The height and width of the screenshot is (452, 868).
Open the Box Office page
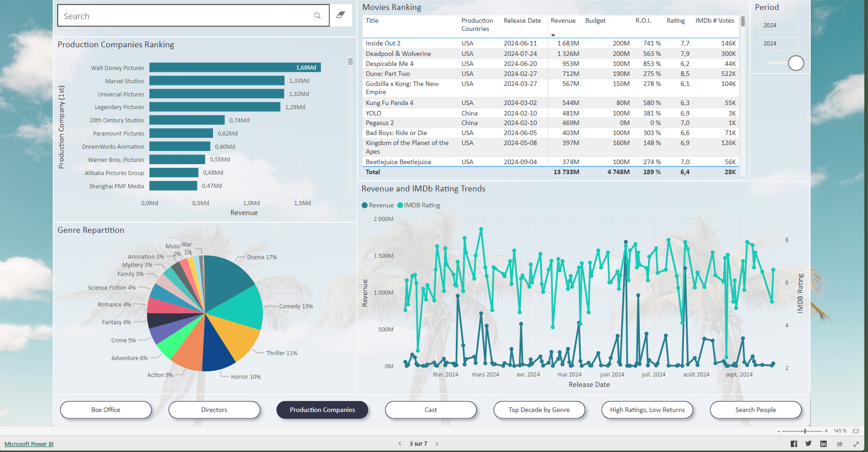[106, 410]
